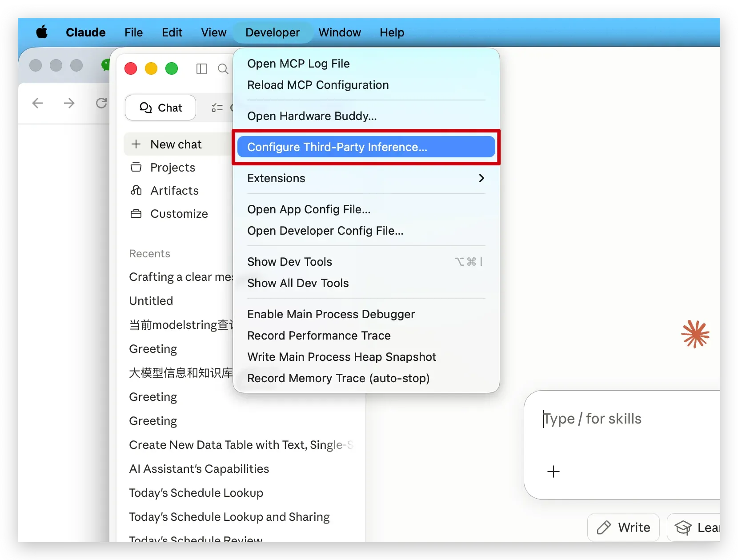Open 'Today's Schedule Lookup' chat
738x560 pixels.
196,493
